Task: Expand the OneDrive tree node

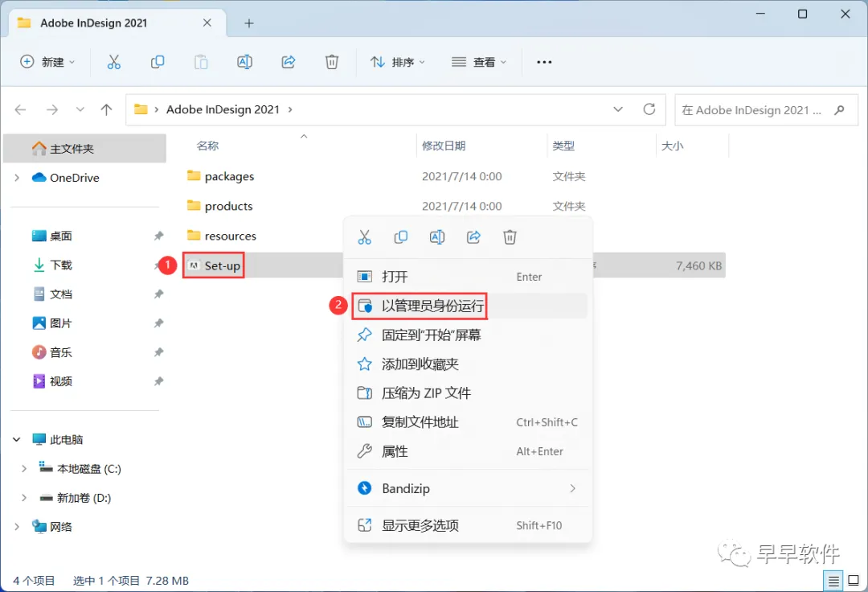Action: [x=17, y=178]
